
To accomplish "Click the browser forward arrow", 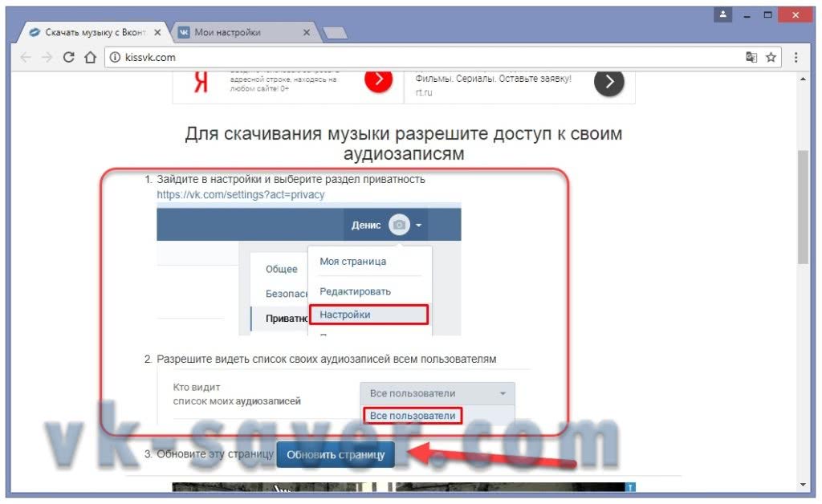I will (47, 57).
